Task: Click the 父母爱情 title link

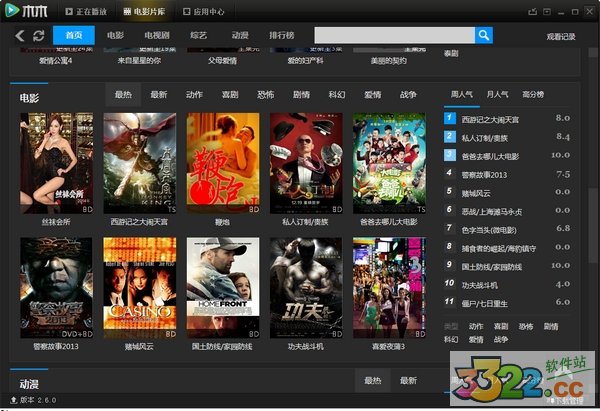Action: [x=222, y=60]
